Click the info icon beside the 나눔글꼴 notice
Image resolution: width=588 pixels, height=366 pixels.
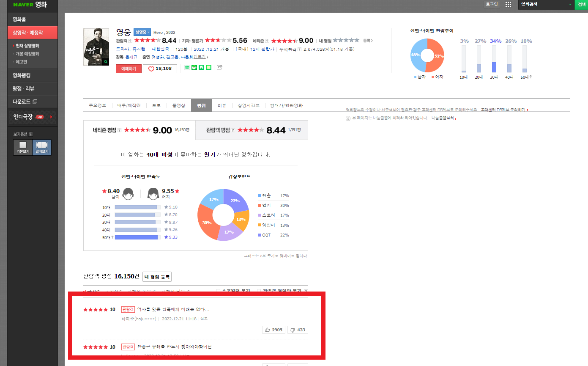[x=348, y=118]
